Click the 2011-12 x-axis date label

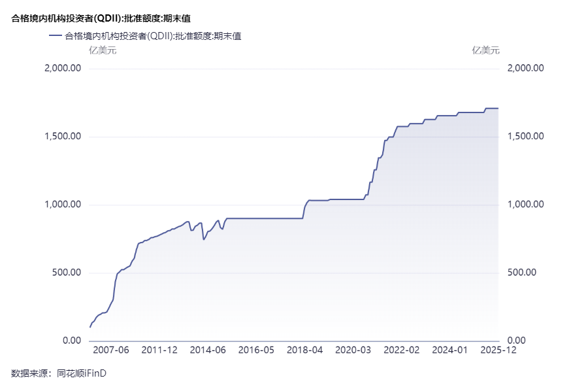tap(159, 350)
